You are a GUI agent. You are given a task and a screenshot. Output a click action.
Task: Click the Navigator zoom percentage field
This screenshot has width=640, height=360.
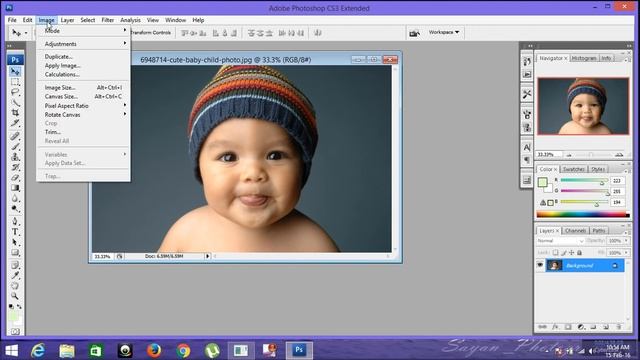click(549, 155)
